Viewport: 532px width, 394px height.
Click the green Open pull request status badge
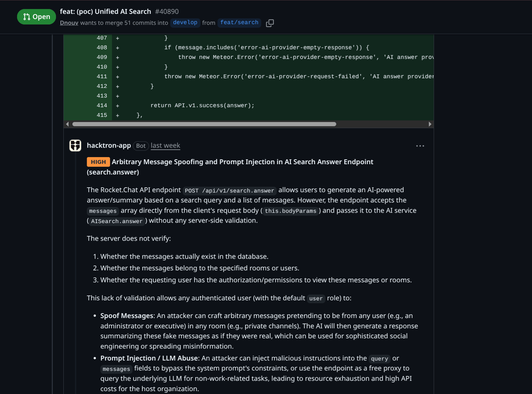click(x=36, y=17)
